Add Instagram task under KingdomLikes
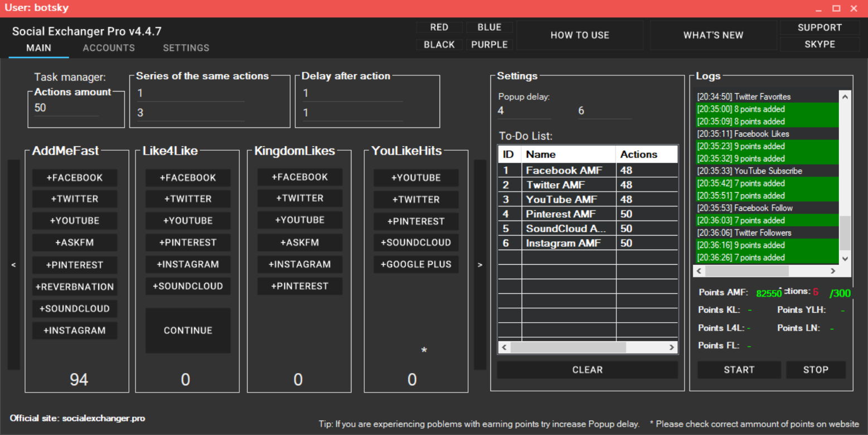 coord(300,264)
